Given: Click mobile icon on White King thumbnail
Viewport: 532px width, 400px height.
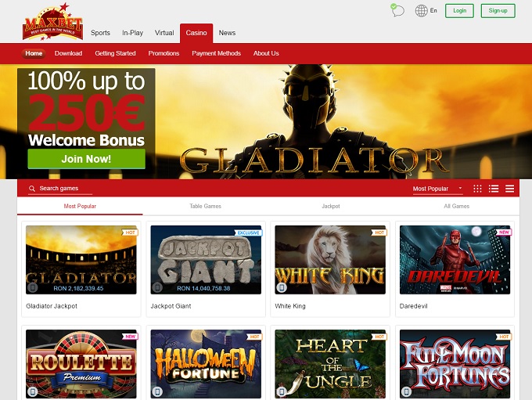Looking at the screenshot, I should [x=282, y=287].
